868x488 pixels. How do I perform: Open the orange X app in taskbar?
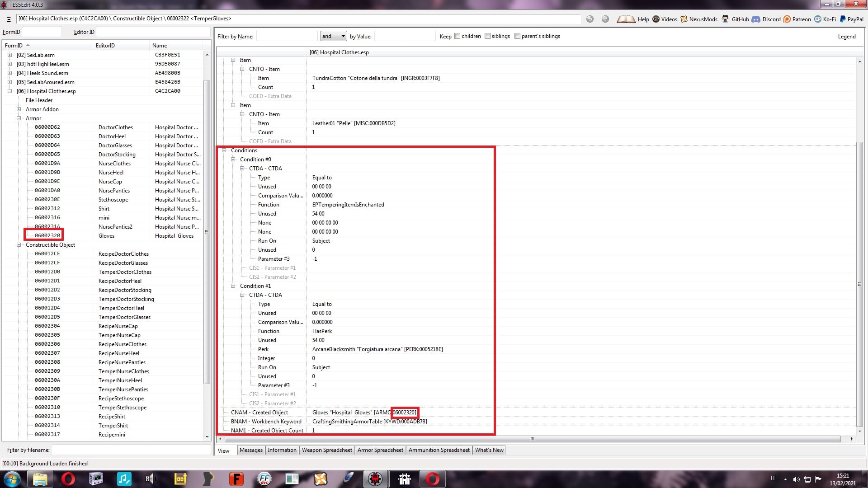320,479
